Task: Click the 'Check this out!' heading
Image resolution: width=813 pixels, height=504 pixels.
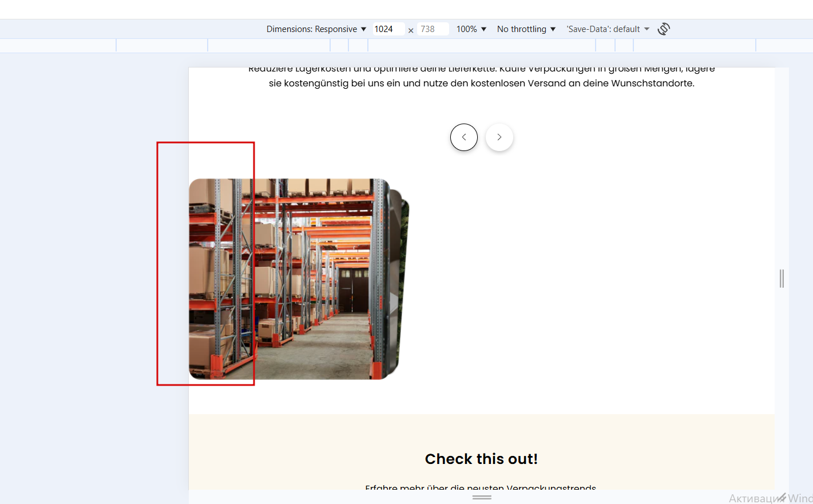Action: [481, 459]
